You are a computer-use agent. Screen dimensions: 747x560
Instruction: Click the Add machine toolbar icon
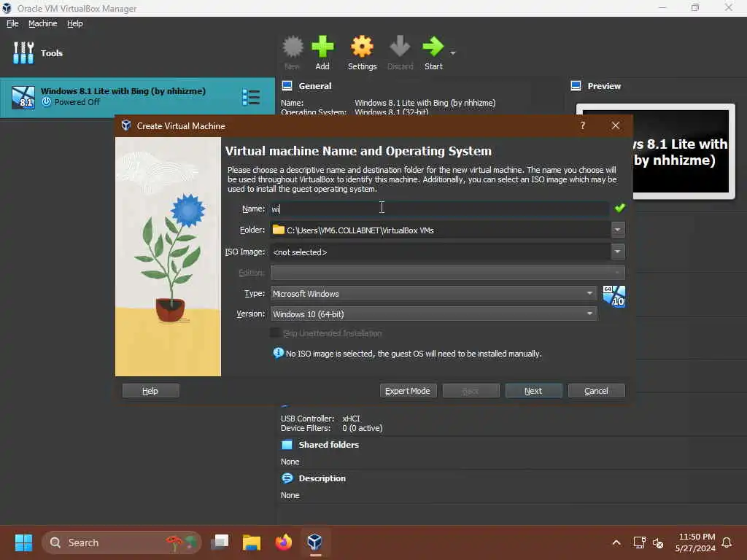coord(322,47)
